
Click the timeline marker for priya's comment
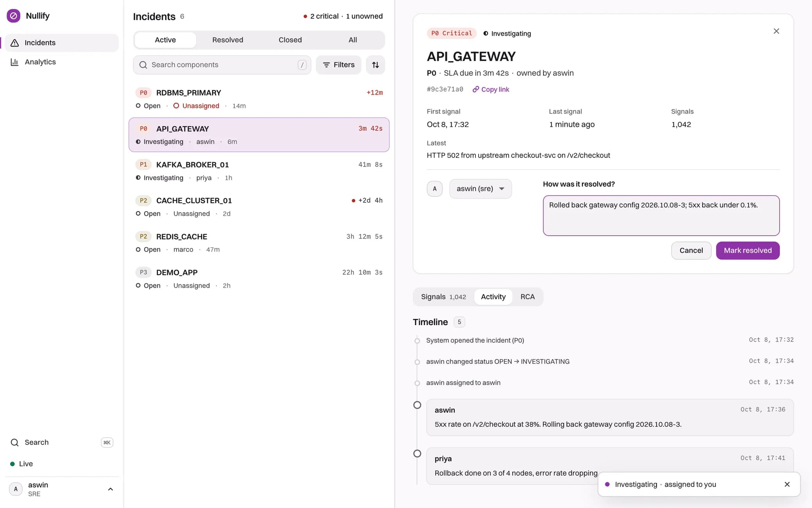(x=417, y=454)
